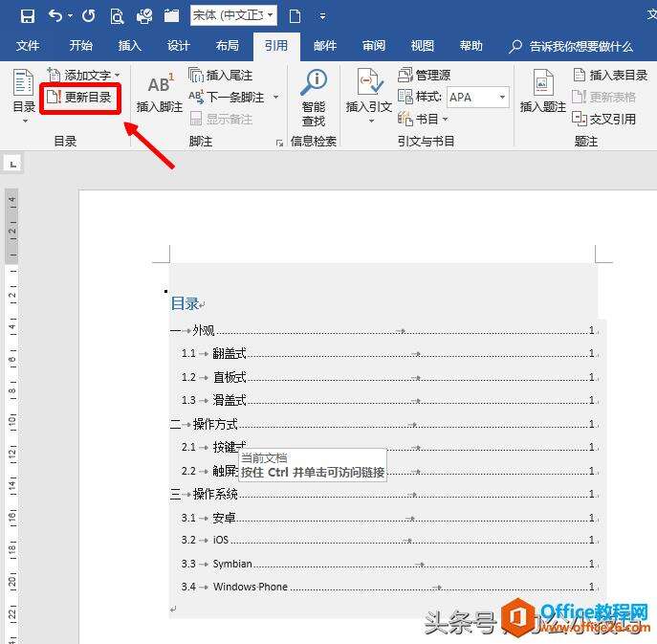The image size is (657, 644).
Task: Click TOC entry 二 操作方式
Action: 383,424
